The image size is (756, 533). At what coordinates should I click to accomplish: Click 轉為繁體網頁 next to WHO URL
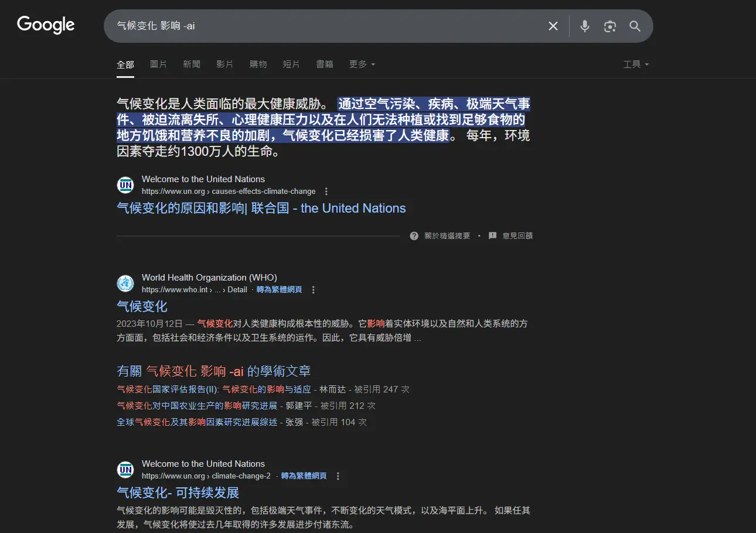pos(279,290)
